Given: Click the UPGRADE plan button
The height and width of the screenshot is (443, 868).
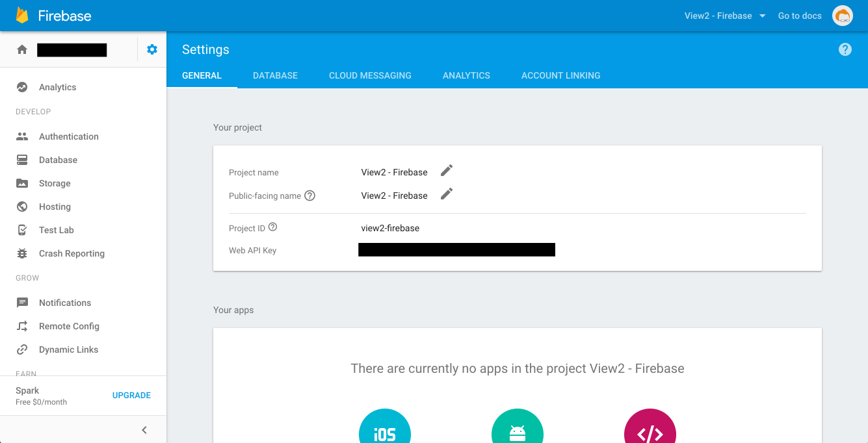Looking at the screenshot, I should 131,395.
